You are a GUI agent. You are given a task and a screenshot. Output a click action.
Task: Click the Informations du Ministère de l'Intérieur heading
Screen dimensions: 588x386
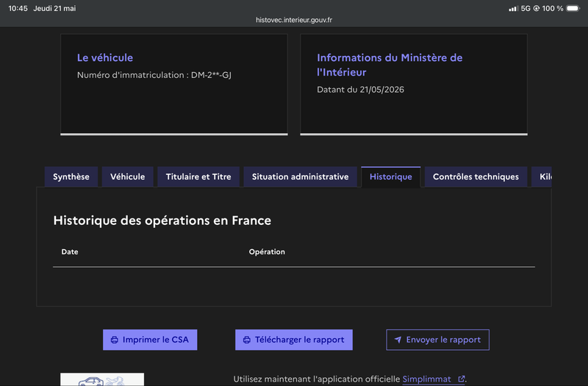(390, 65)
